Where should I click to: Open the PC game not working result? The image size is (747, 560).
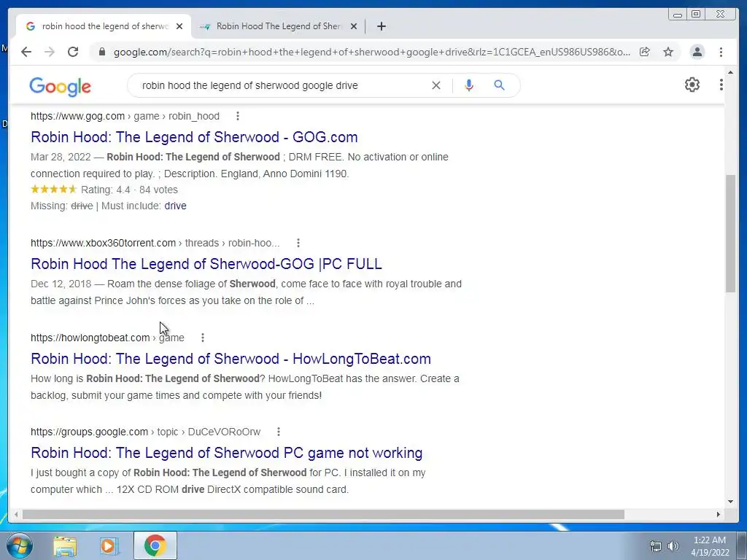tap(226, 453)
